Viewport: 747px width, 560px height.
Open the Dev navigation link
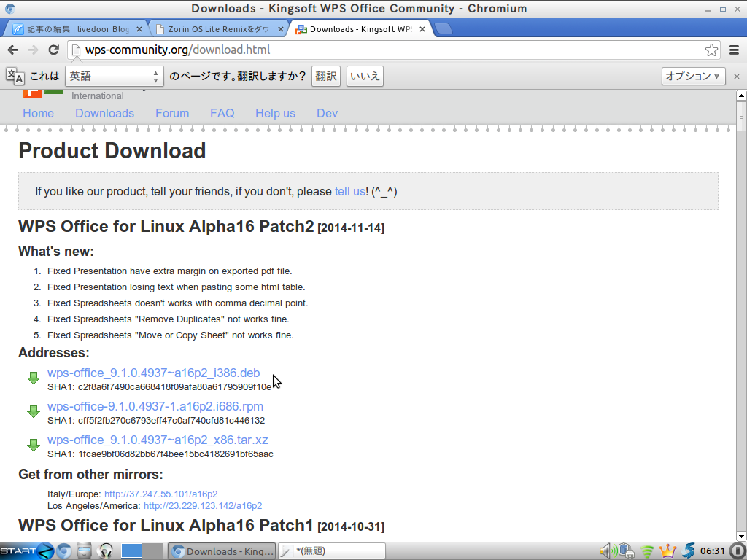tap(328, 113)
